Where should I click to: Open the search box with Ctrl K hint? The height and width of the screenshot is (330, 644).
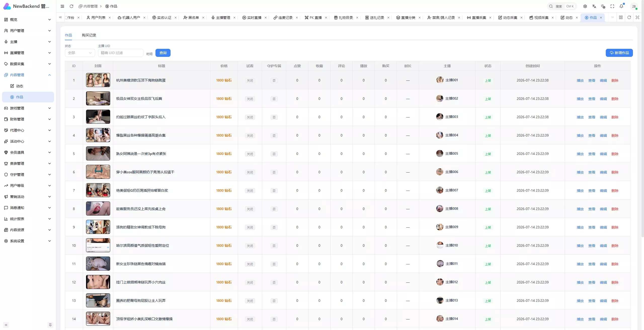(562, 6)
